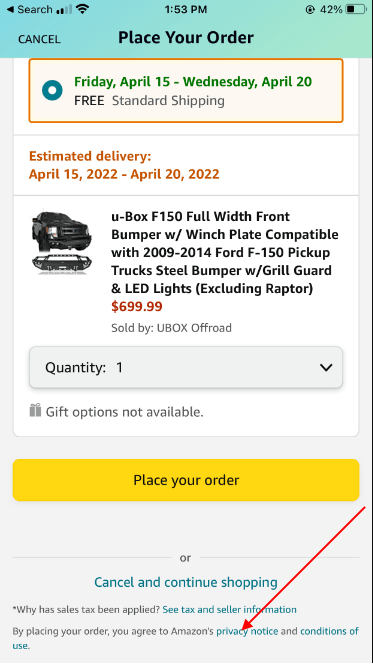
Task: Tap CANCEL in the header
Action: click(39, 39)
